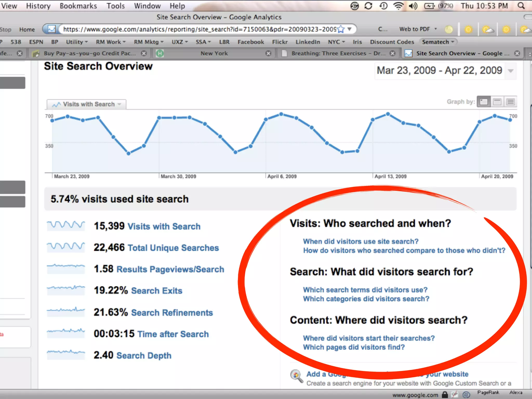The width and height of the screenshot is (532, 399).
Task: Select the third Graph by view button
Action: [510, 102]
